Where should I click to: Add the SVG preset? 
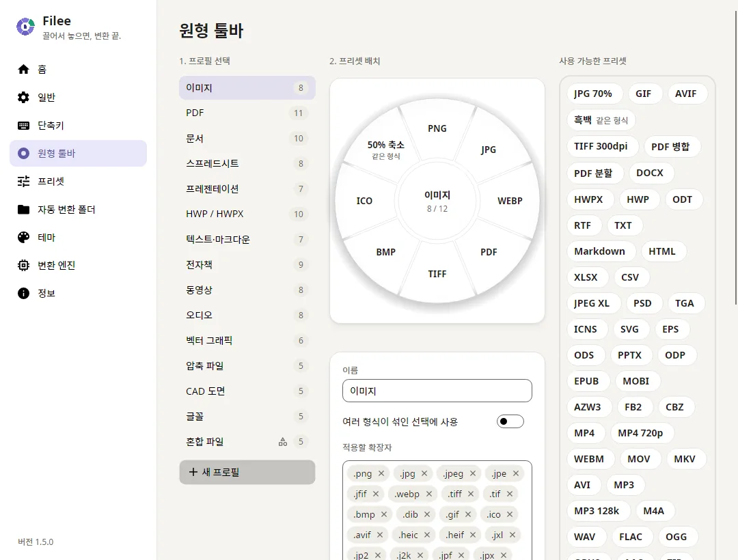(630, 329)
